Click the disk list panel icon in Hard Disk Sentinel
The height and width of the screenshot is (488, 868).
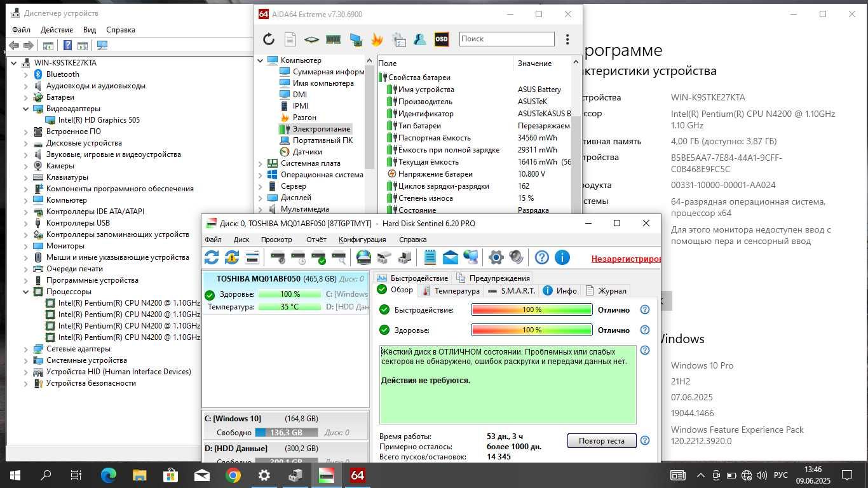[x=252, y=257]
